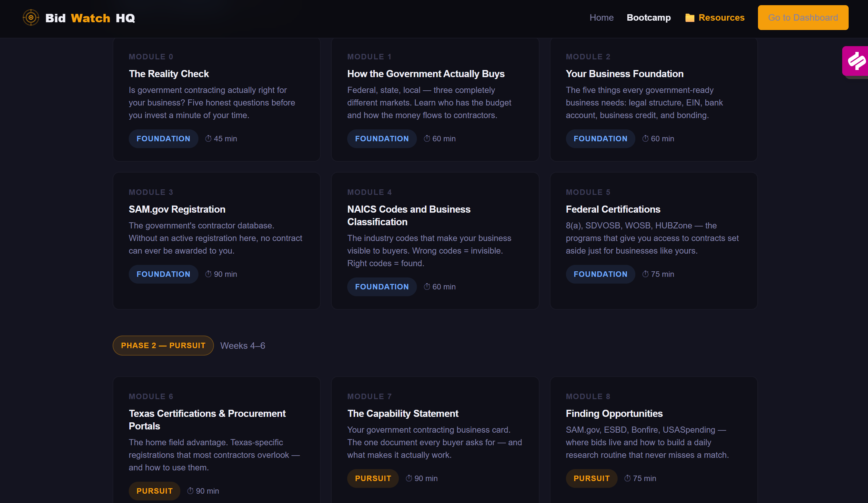The width and height of the screenshot is (868, 503).
Task: Click the clock icon in NAICS Codes card
Action: click(427, 287)
